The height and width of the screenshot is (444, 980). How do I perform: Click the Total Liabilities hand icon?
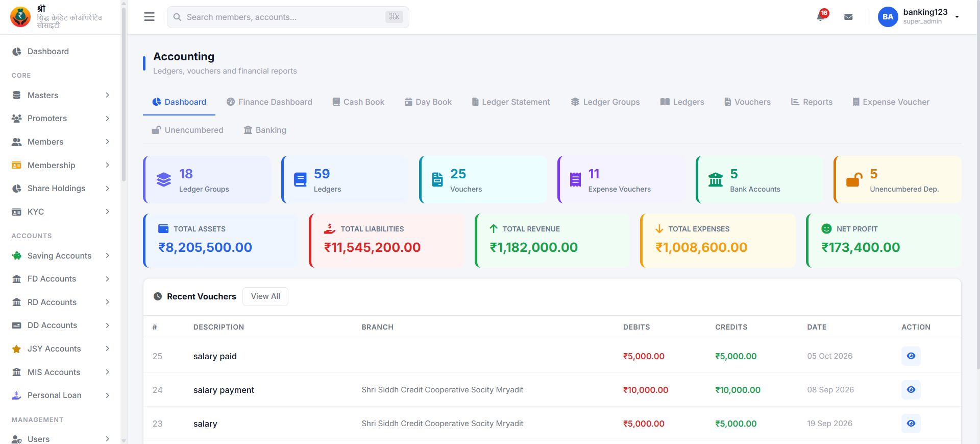coord(330,228)
